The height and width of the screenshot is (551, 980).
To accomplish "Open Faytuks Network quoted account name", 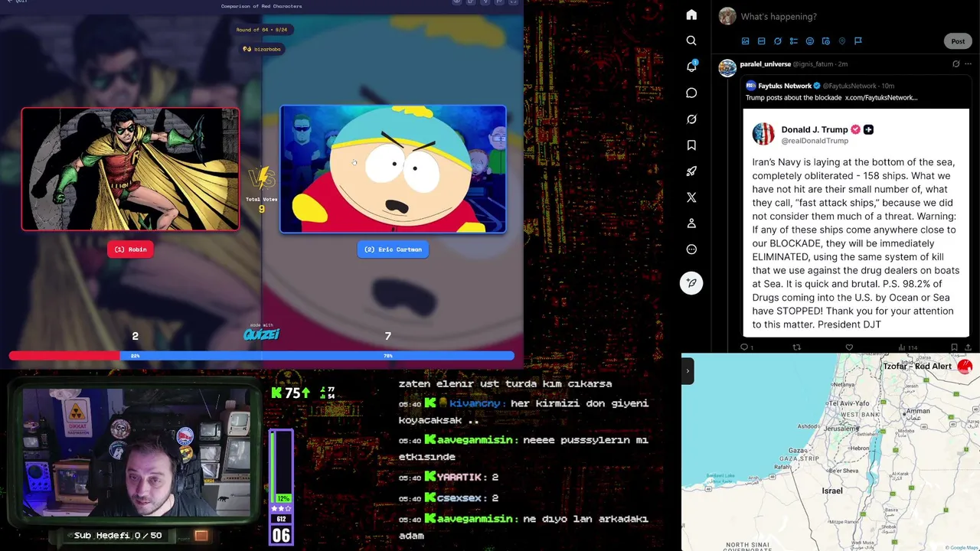I will (785, 86).
